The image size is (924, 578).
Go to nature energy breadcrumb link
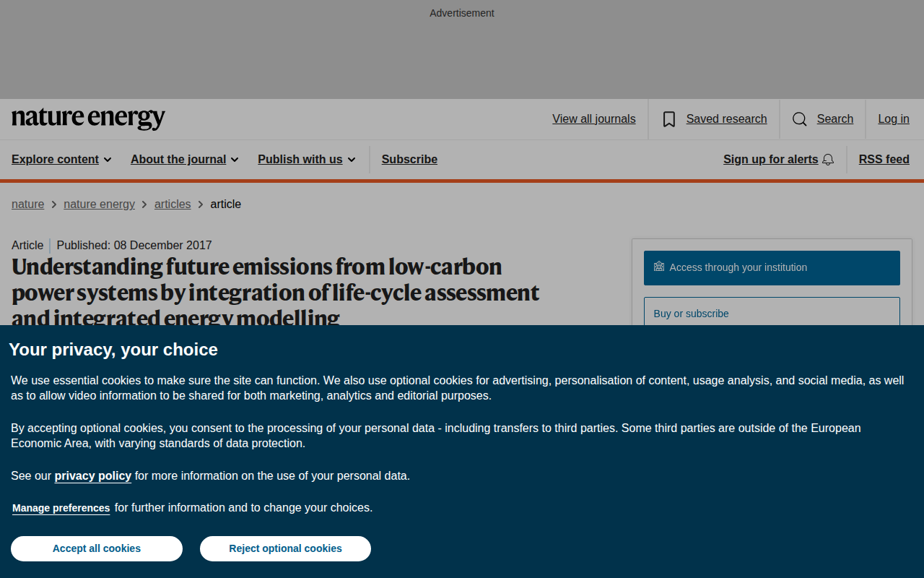(99, 204)
